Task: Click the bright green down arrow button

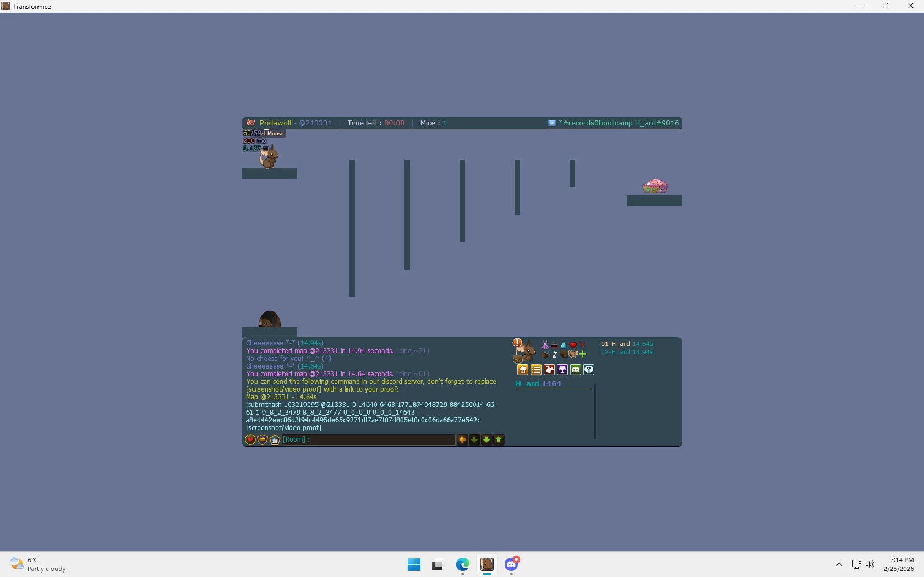Action: coord(486,439)
